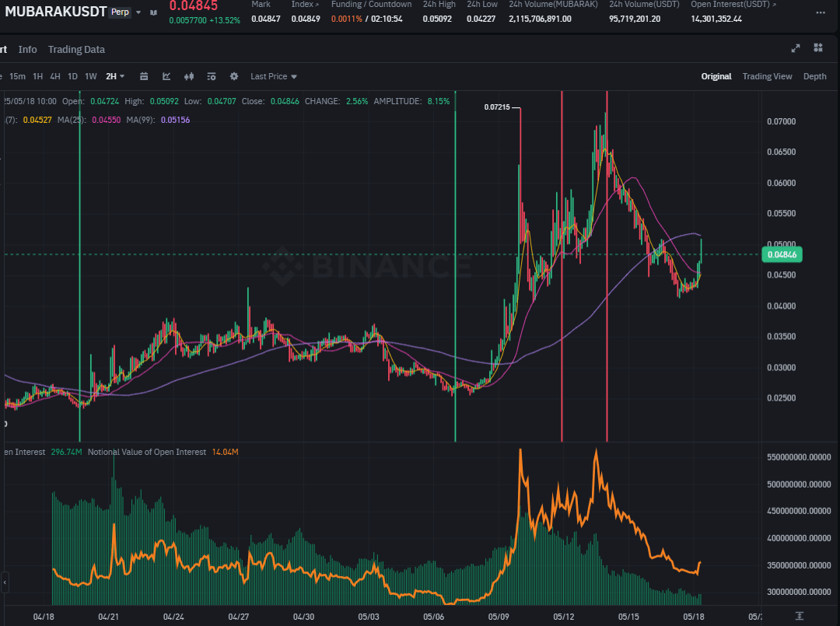This screenshot has width=840, height=626.
Task: Switch to the Info tab
Action: [x=27, y=49]
